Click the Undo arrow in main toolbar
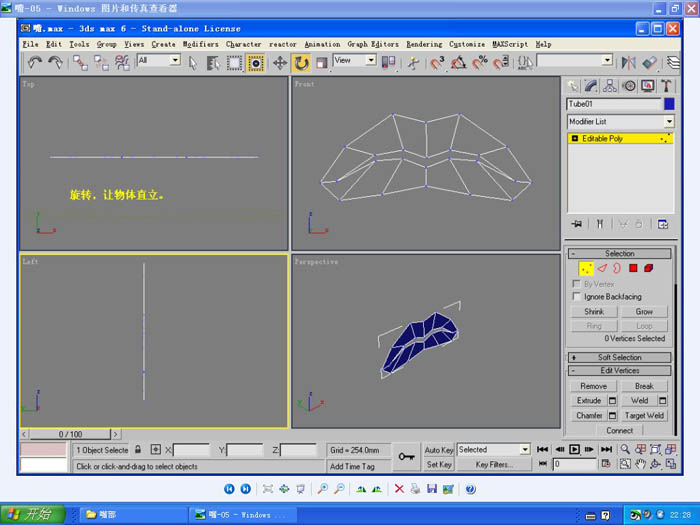This screenshot has width=700, height=525. pyautogui.click(x=34, y=62)
